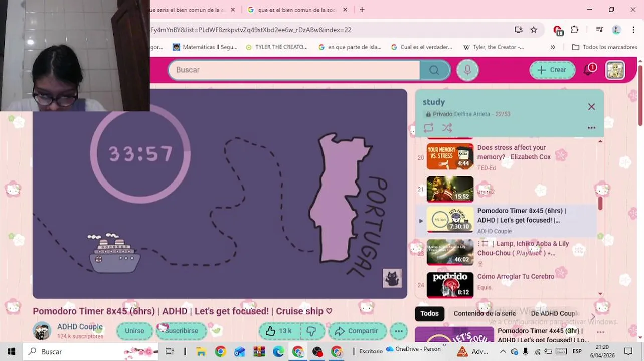Subscribe to ADHD Couple with Suscribirse
The width and height of the screenshot is (644, 361).
pos(181,331)
